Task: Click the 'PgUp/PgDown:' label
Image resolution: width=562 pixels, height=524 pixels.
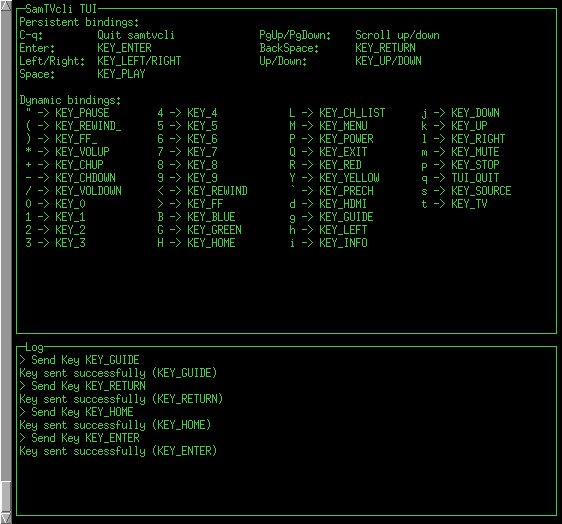Action: (295, 35)
